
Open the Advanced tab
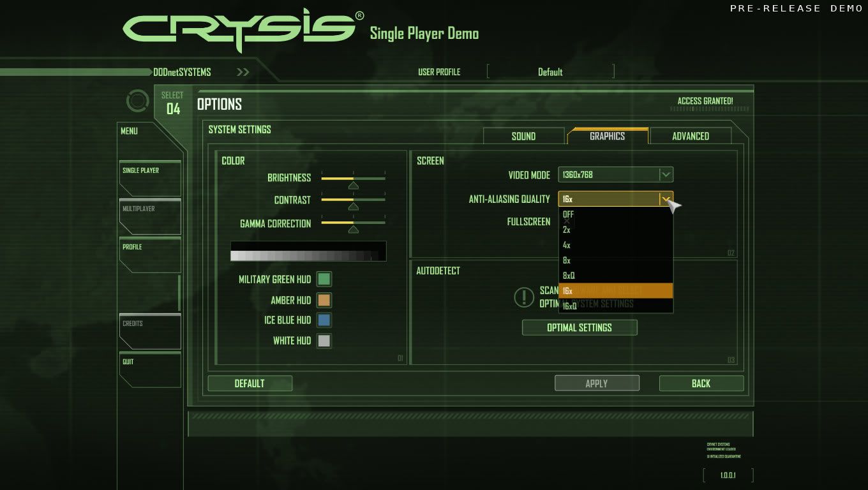[690, 136]
